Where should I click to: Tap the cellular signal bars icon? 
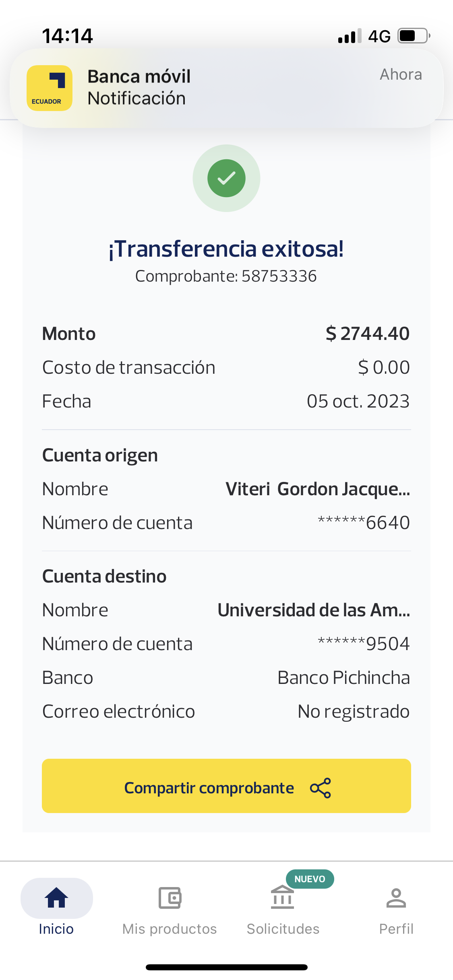(350, 36)
